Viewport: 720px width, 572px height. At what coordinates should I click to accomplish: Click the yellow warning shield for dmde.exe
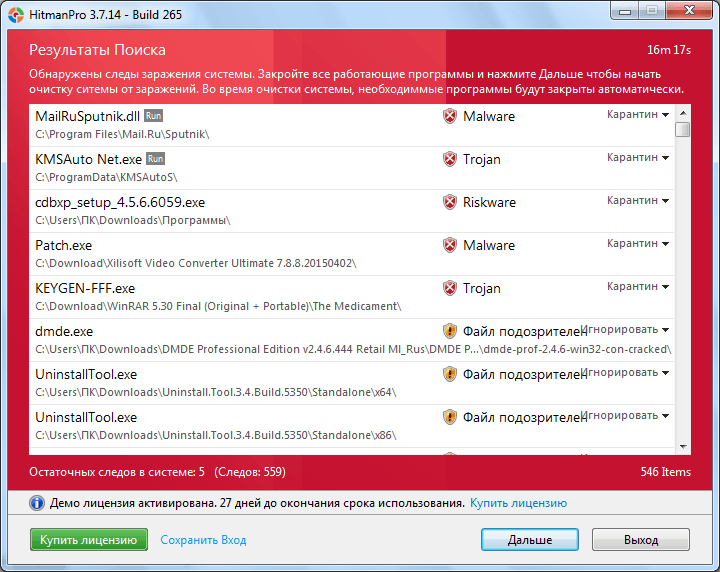450,331
